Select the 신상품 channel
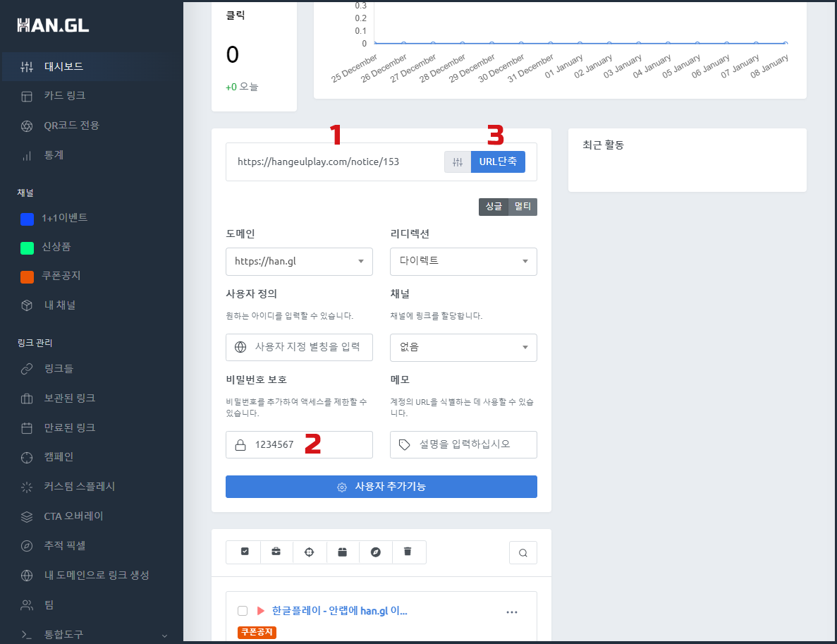The image size is (837, 644). [56, 247]
